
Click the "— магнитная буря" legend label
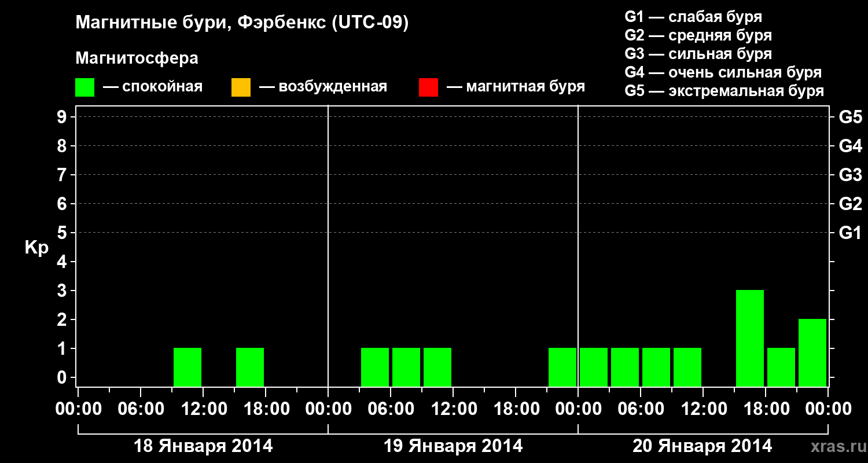(x=516, y=87)
